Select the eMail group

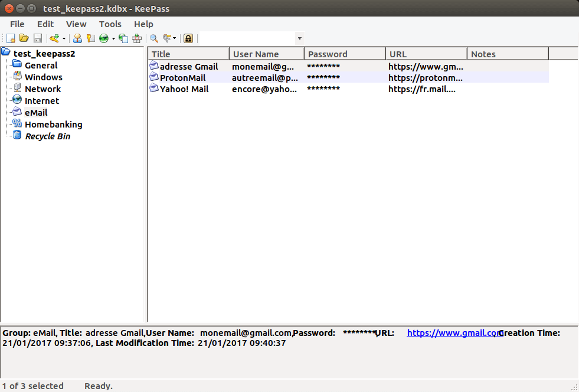pos(36,113)
